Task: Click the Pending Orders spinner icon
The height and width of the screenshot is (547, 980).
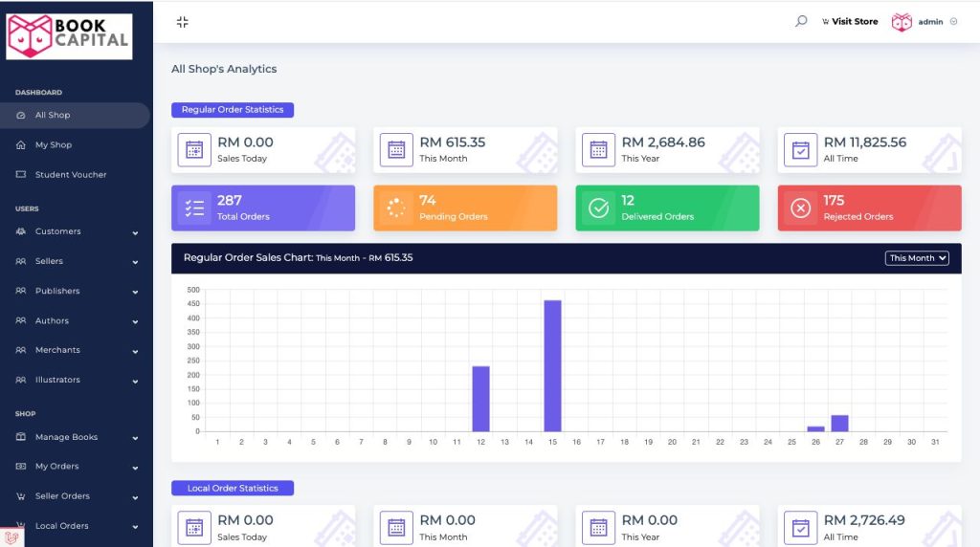Action: click(396, 208)
